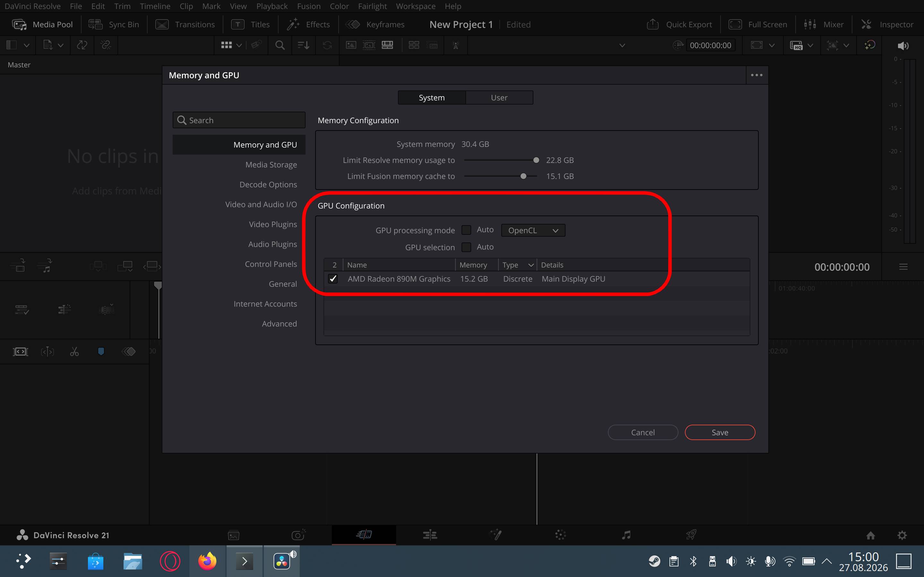Expand the panel layout dropdown arrow

point(26,46)
